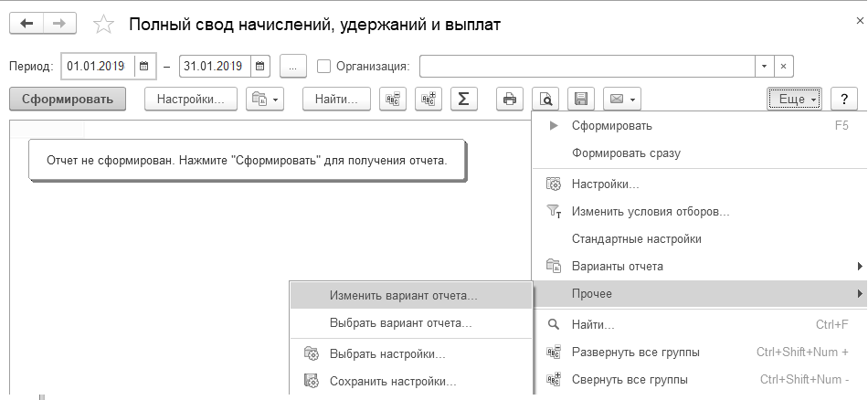Click the back navigation arrow

26,25
